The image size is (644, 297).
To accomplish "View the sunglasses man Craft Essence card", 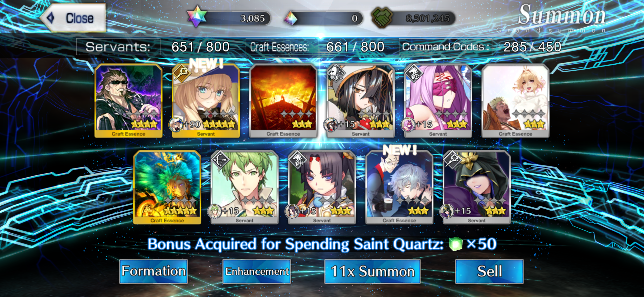I will (x=129, y=101).
